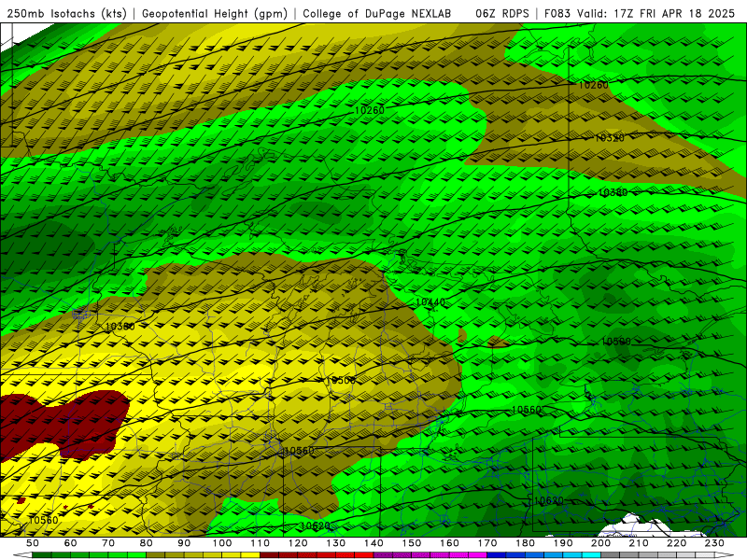Click the 180 value on the color scale
This screenshot has width=747, height=560.
[525, 543]
